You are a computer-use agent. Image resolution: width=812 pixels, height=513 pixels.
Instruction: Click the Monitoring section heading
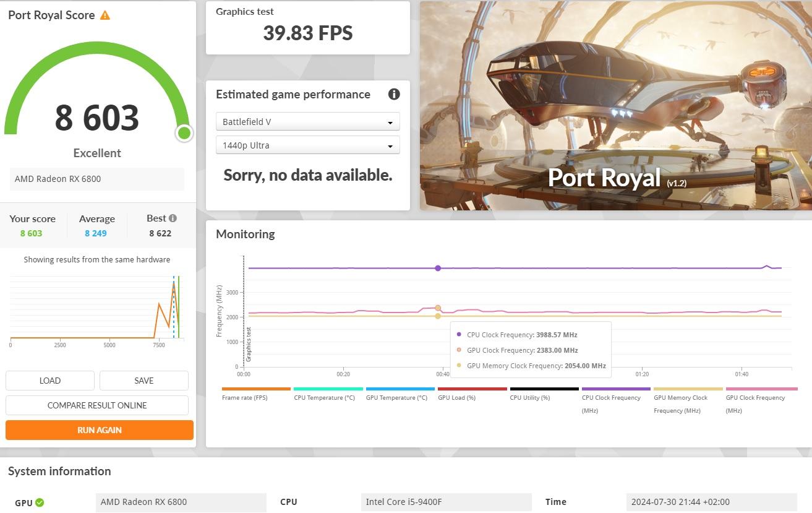(x=246, y=234)
